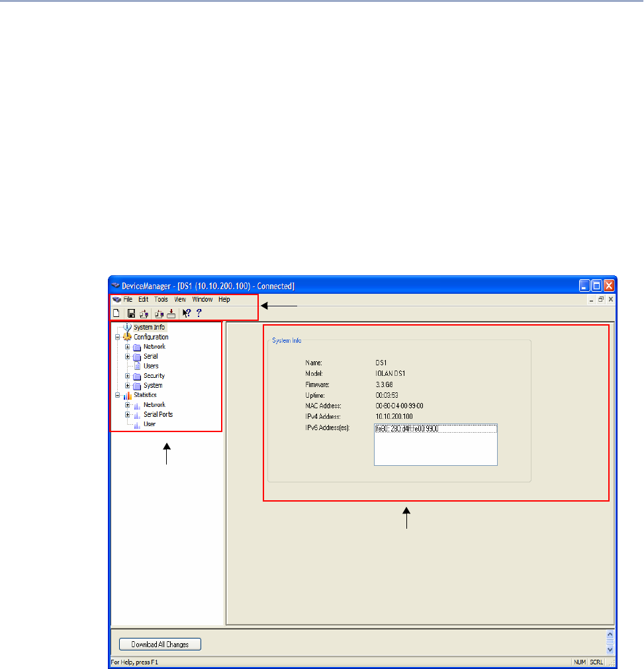The height and width of the screenshot is (669, 644).
Task: Expand the Serial Ports statistics node
Action: [127, 415]
